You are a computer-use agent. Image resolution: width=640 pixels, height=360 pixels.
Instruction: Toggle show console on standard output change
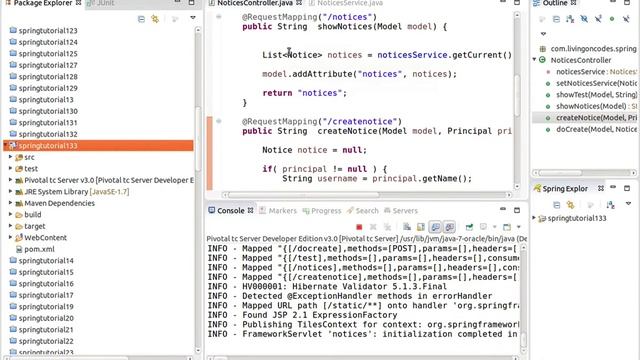pos(436,227)
